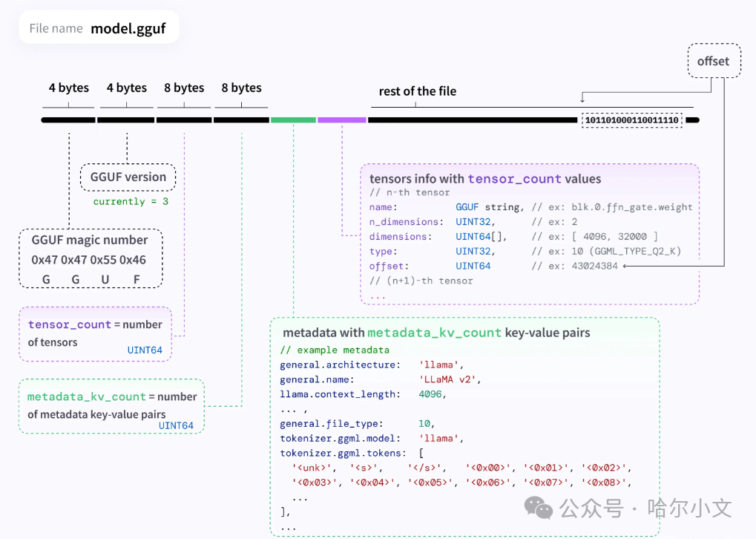Click the comment '// example metadata'

pyautogui.click(x=335, y=350)
